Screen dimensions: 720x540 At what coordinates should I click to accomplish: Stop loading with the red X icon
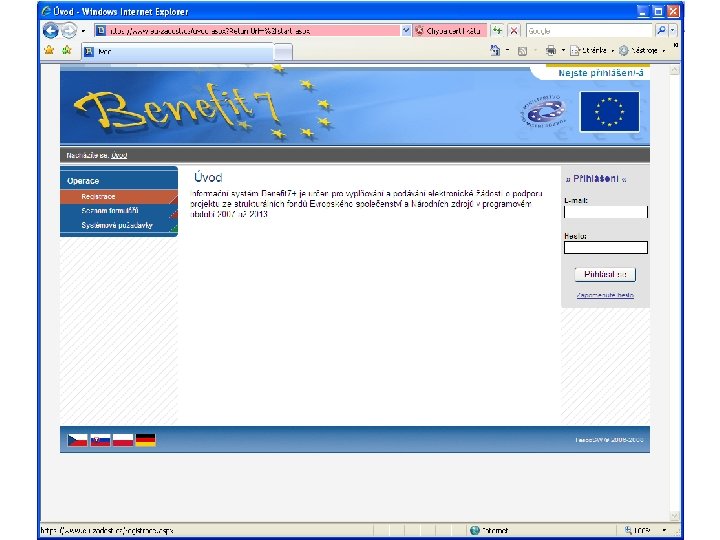coord(514,31)
